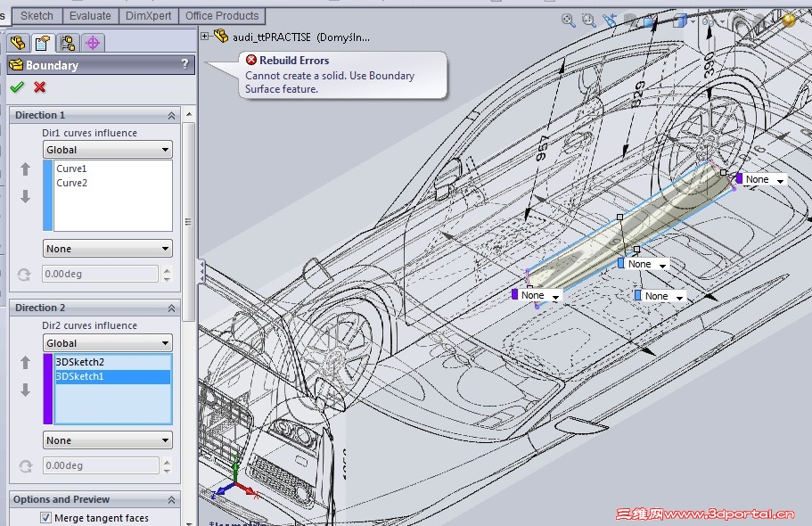Switch to the ConfigurationManager tab icon
Viewport: 812px width, 526px height.
[x=66, y=42]
